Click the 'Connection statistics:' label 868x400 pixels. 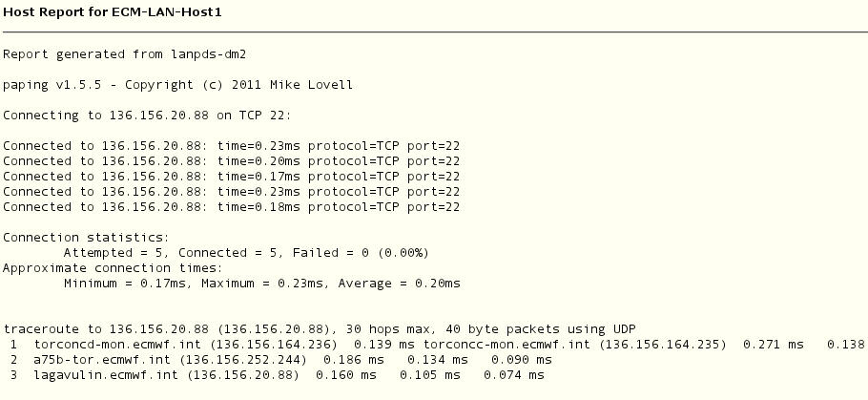coord(86,237)
